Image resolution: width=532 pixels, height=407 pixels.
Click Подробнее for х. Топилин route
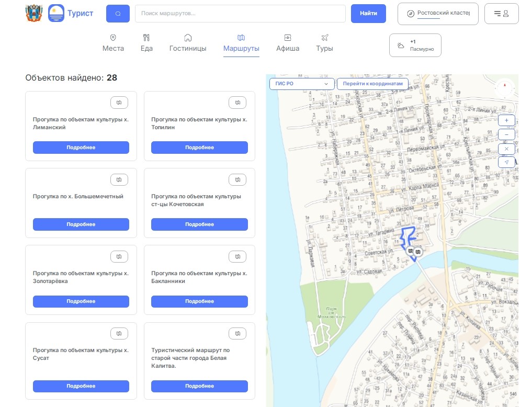[x=199, y=148]
